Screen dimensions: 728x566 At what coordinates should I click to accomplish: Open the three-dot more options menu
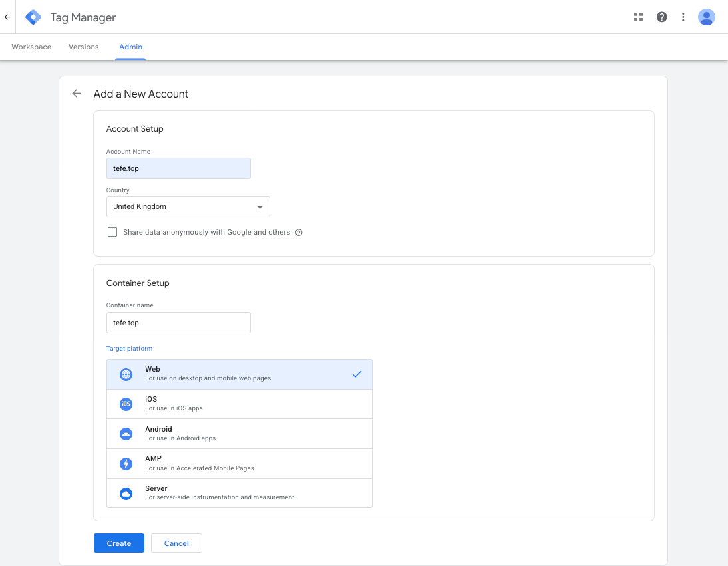(683, 17)
